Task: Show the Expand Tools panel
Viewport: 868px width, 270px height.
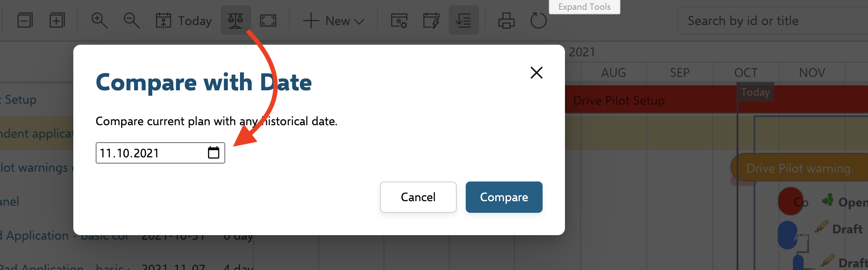Action: click(584, 7)
